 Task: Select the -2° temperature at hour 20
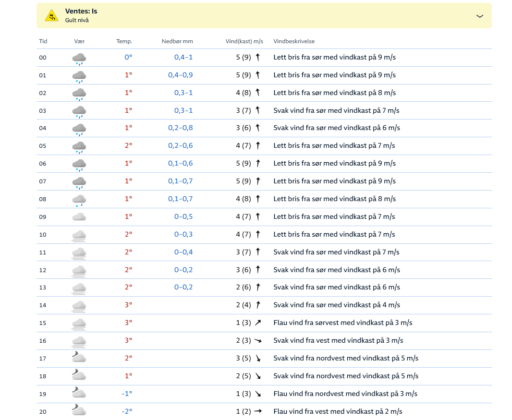click(x=127, y=411)
